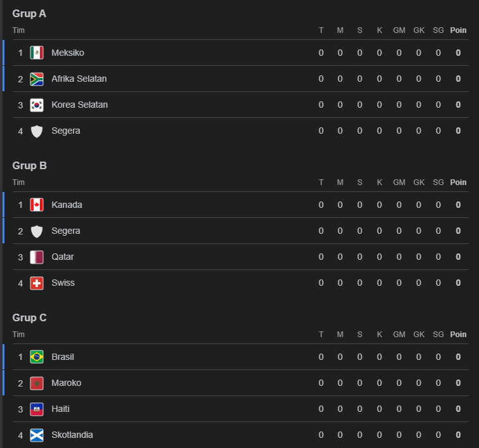Select the Brasil team name
This screenshot has height=448, width=479.
pos(63,357)
